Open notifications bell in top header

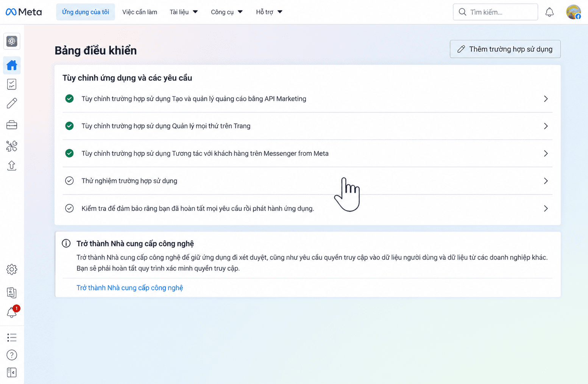pyautogui.click(x=549, y=12)
